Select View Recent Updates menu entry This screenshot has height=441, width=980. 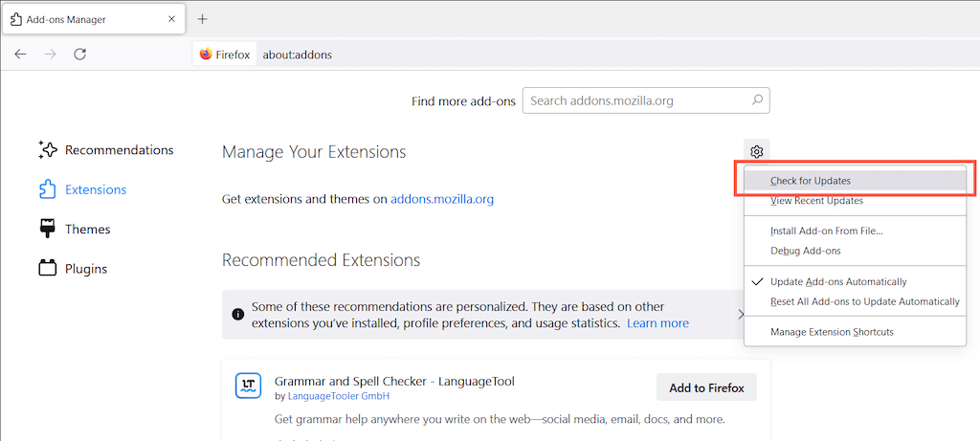click(816, 201)
